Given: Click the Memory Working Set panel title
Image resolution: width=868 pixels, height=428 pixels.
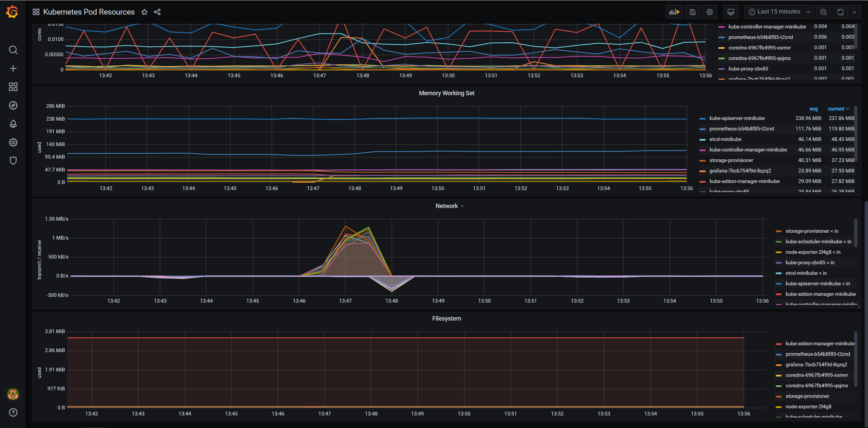Looking at the screenshot, I should click(446, 93).
